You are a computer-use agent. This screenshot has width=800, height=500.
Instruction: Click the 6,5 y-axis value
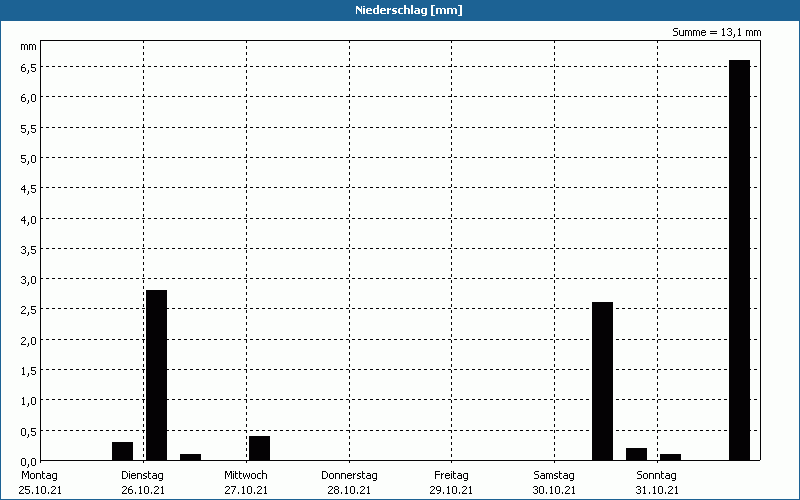(29, 68)
